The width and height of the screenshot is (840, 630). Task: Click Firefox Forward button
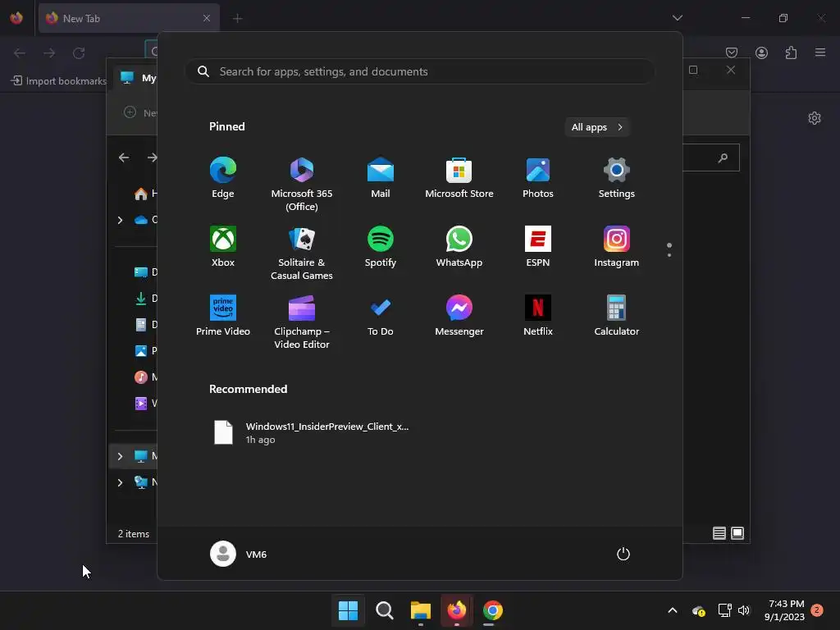pos(49,52)
